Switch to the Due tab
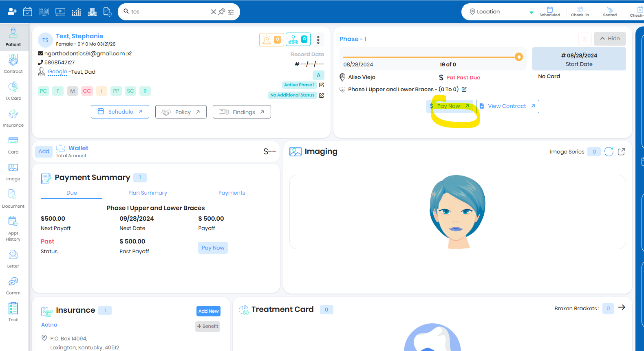 coord(72,193)
